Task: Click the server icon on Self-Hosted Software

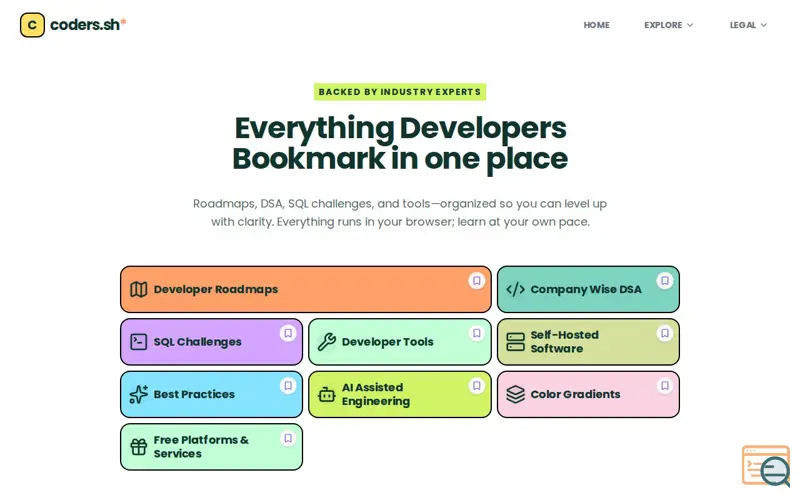Action: point(515,342)
